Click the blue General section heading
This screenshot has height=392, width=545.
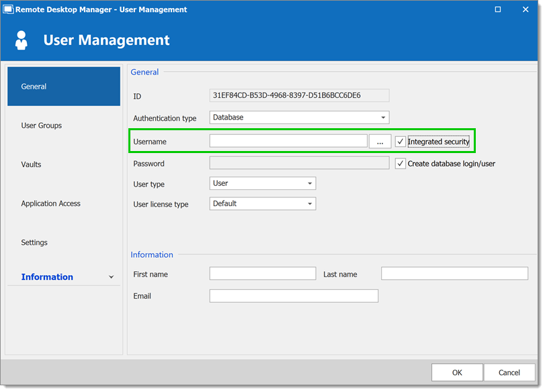tap(144, 72)
